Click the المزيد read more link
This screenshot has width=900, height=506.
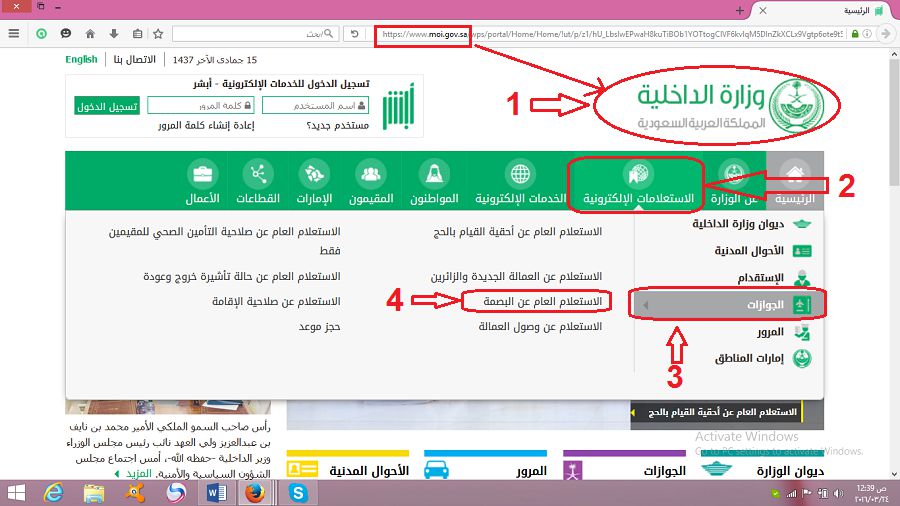138,473
